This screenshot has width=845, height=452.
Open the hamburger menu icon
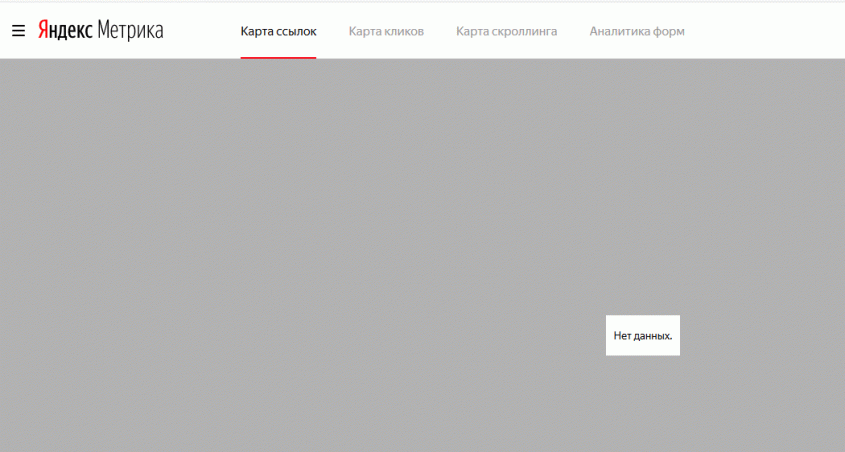pos(18,31)
